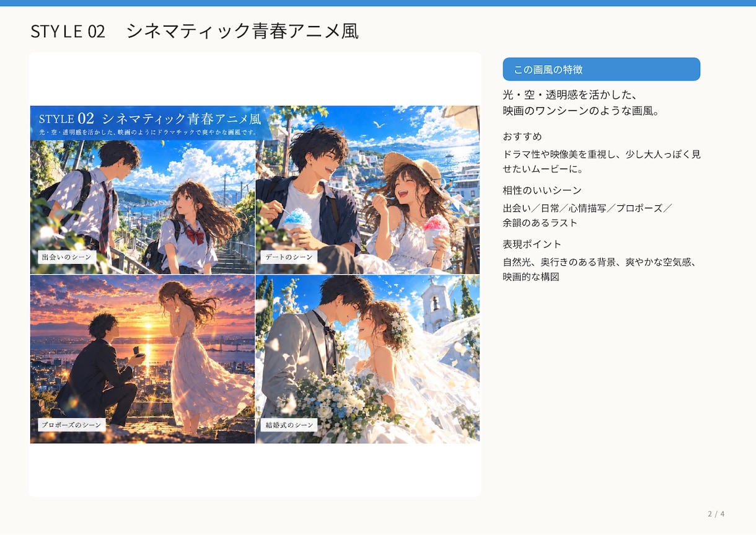Select the wedding couple scene image
The image size is (756, 535).
(367, 359)
